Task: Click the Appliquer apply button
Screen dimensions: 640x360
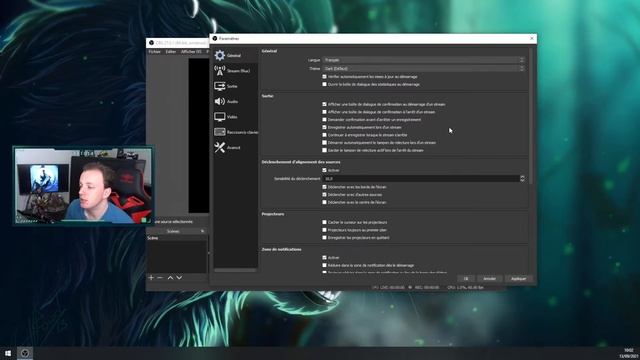Action: [x=518, y=279]
